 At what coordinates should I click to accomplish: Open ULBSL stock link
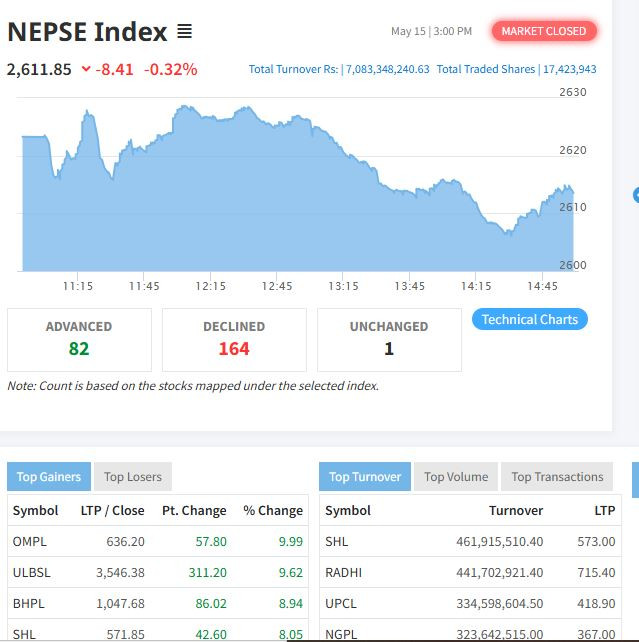[31, 573]
